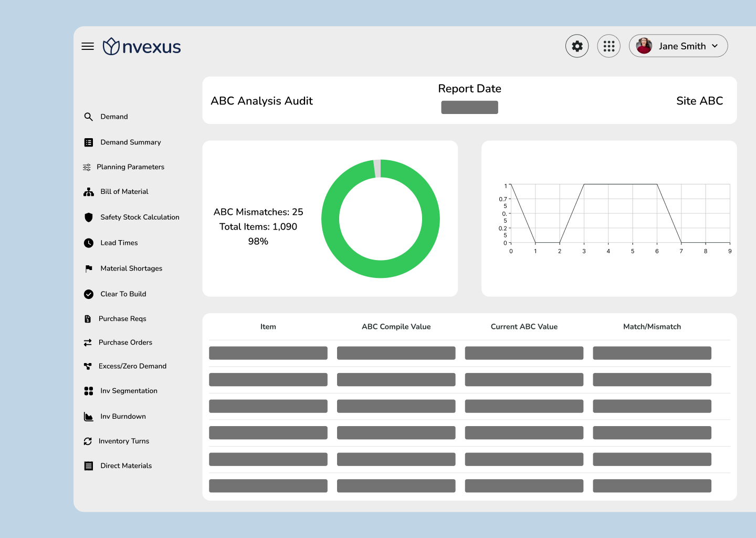Open Lead Times page
This screenshot has width=756, height=538.
[119, 243]
